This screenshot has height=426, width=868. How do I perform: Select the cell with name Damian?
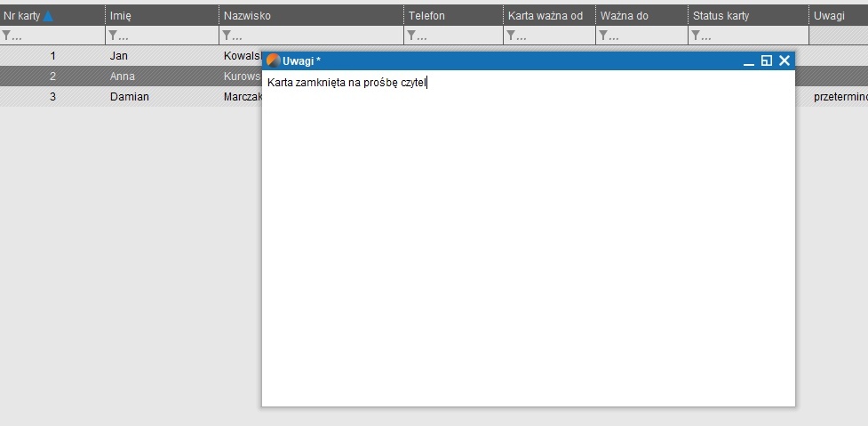tap(163, 97)
